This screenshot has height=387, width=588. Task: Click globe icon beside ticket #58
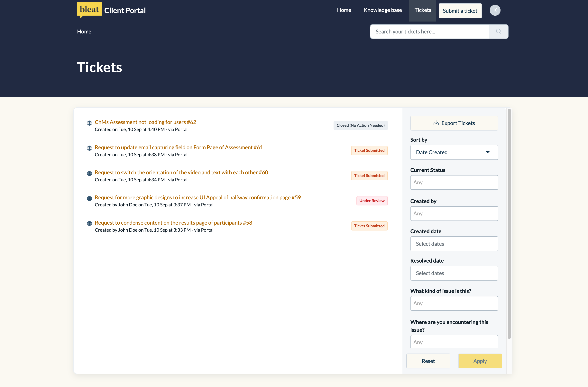(89, 223)
